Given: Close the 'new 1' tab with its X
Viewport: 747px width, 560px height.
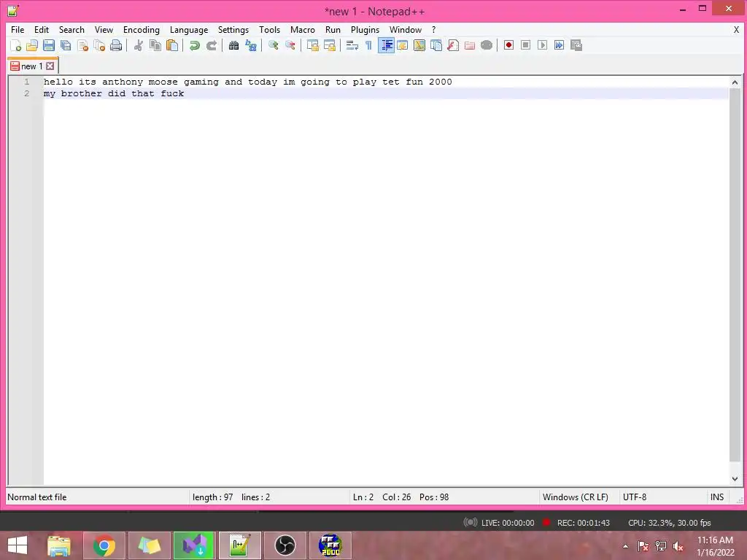Looking at the screenshot, I should (50, 66).
